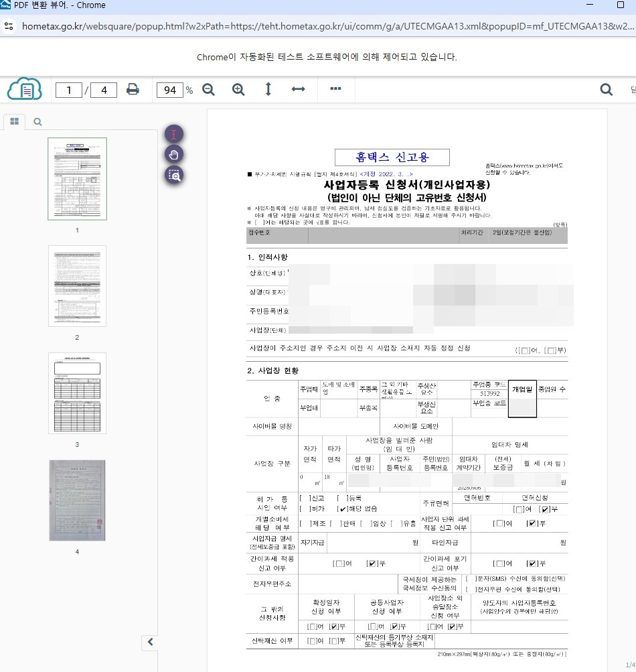Open the page 4 thumbnail
Screen dimensions: 636x672
(x=77, y=500)
